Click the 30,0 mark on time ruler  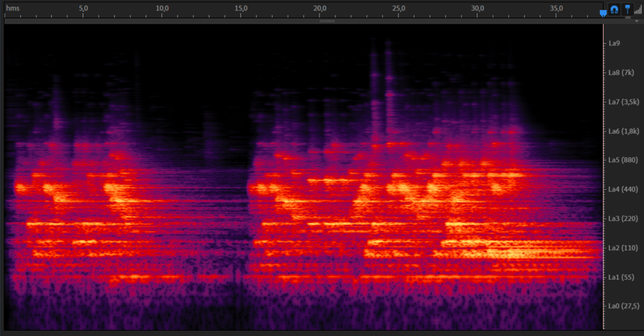point(478,8)
